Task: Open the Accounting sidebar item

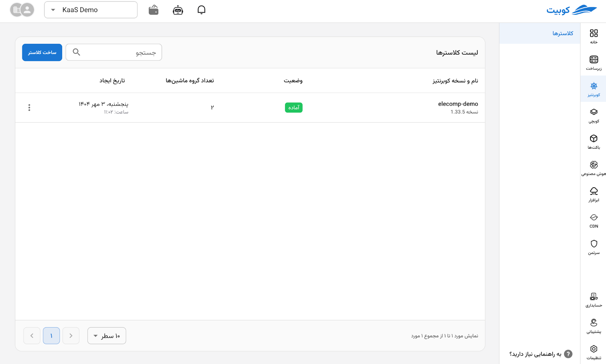Action: coord(594,299)
